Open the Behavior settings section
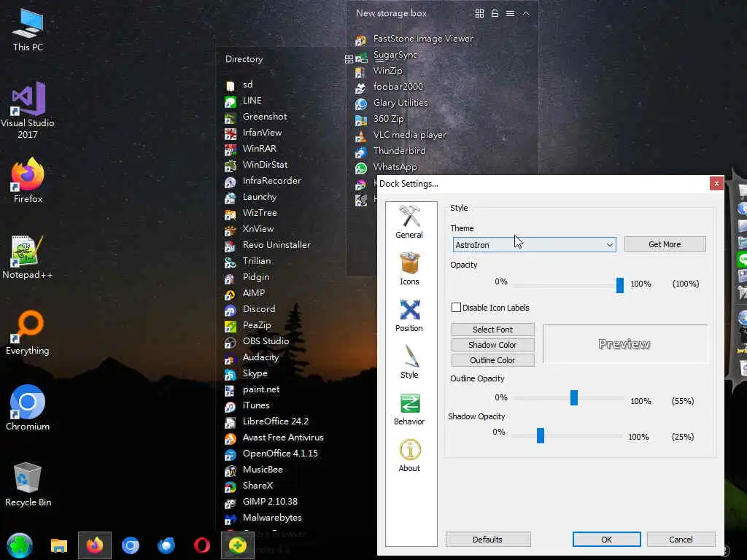The height and width of the screenshot is (560, 747). [x=409, y=408]
